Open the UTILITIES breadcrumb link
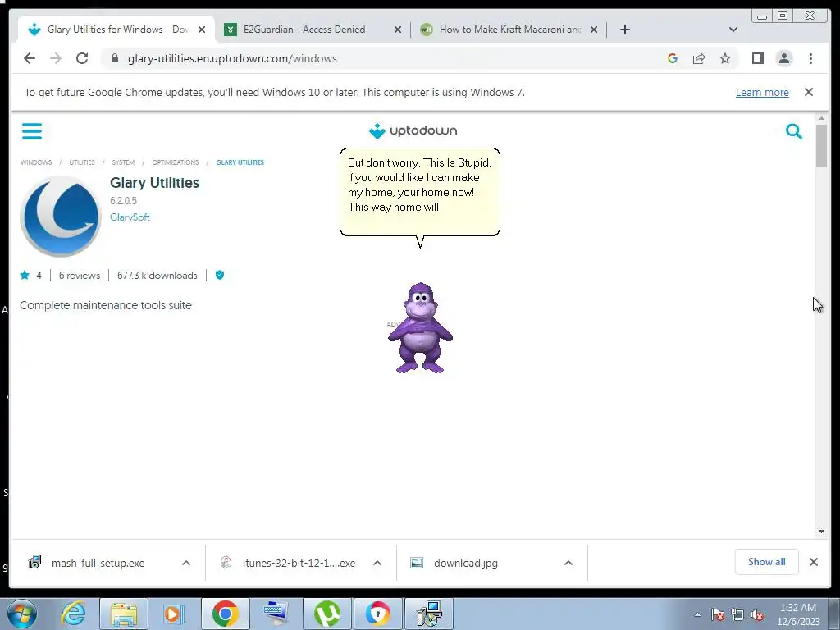840x630 pixels. pyautogui.click(x=82, y=162)
